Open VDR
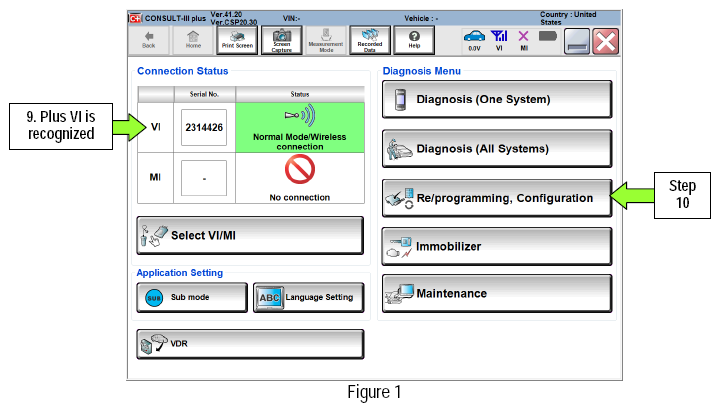The height and width of the screenshot is (412, 720). click(x=250, y=344)
